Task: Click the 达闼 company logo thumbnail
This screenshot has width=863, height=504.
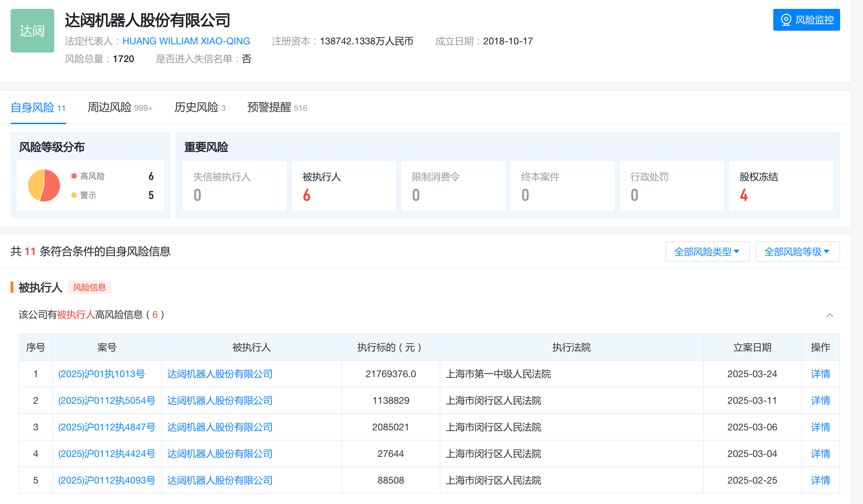Action: tap(32, 31)
